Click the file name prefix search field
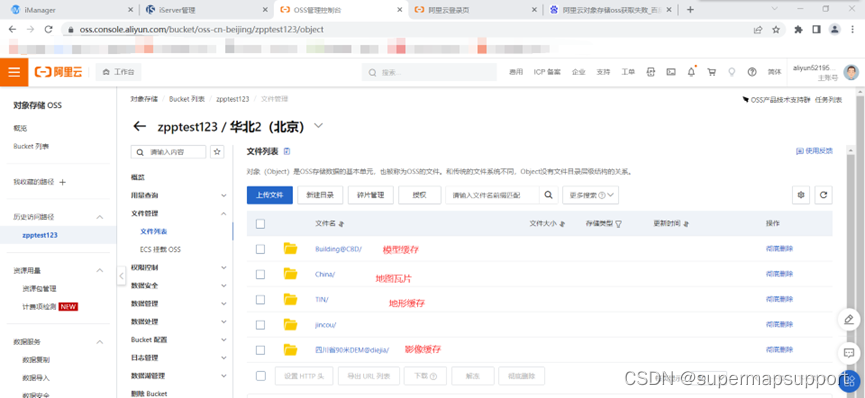Viewport: 865px width, 398px height. (492, 195)
